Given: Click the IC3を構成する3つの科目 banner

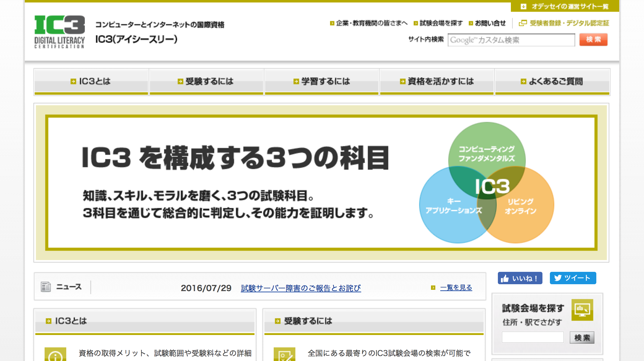Looking at the screenshot, I should pos(321,183).
